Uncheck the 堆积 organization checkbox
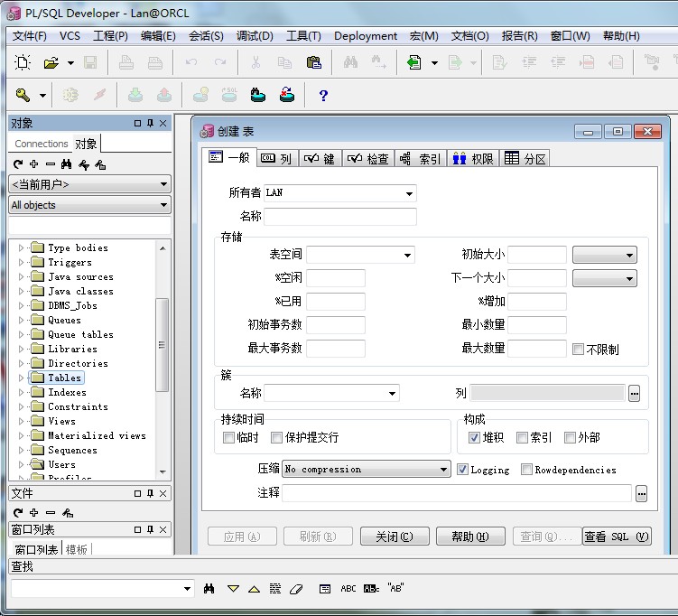678x616 pixels. click(x=474, y=438)
